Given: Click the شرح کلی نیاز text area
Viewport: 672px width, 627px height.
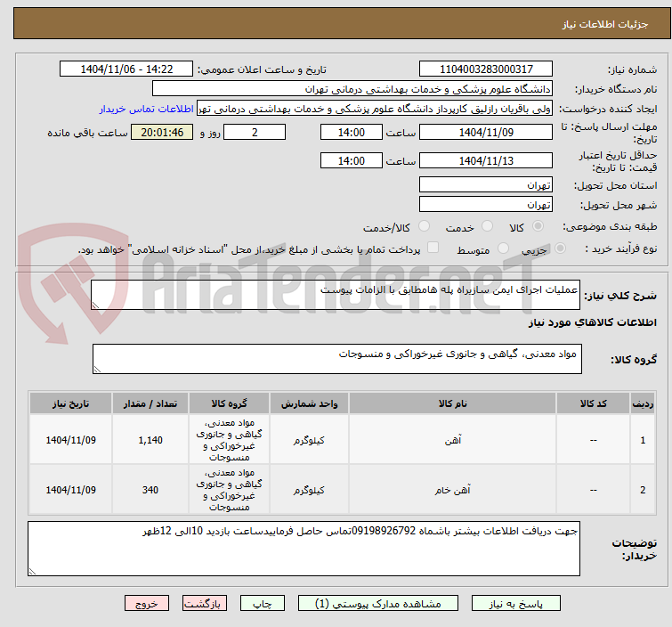Looking at the screenshot, I should pyautogui.click(x=336, y=295).
